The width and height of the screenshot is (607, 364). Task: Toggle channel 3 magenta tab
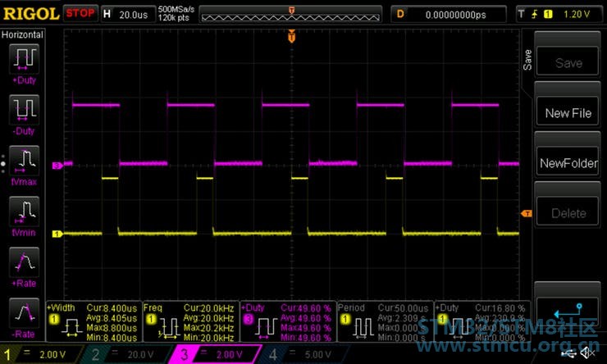215,354
